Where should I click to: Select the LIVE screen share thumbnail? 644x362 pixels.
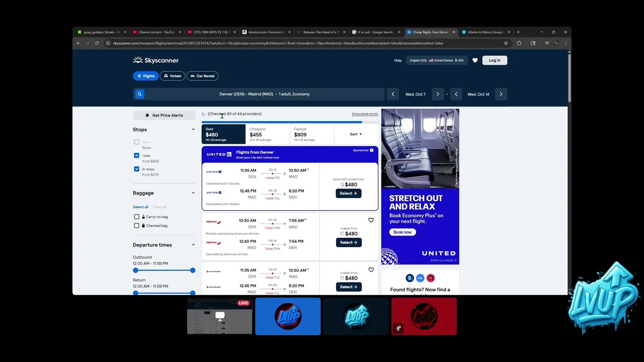pyautogui.click(x=220, y=316)
